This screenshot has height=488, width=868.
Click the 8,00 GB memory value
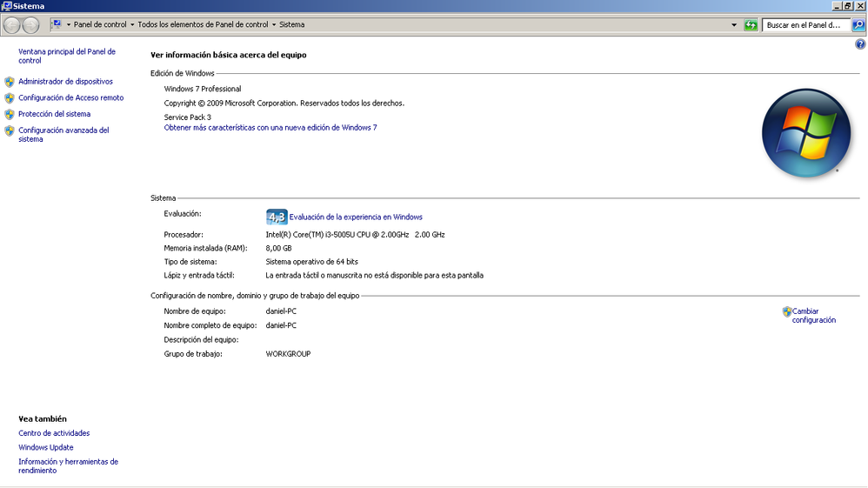(x=278, y=248)
